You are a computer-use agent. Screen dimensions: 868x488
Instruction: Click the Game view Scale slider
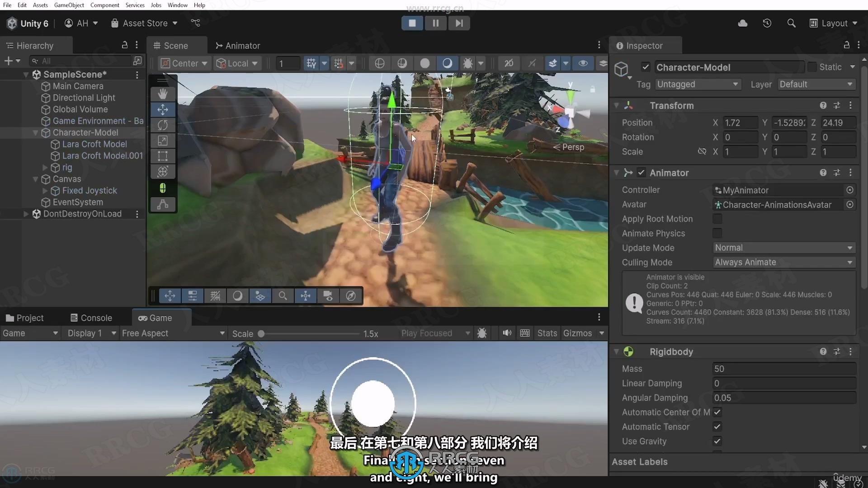[310, 334]
